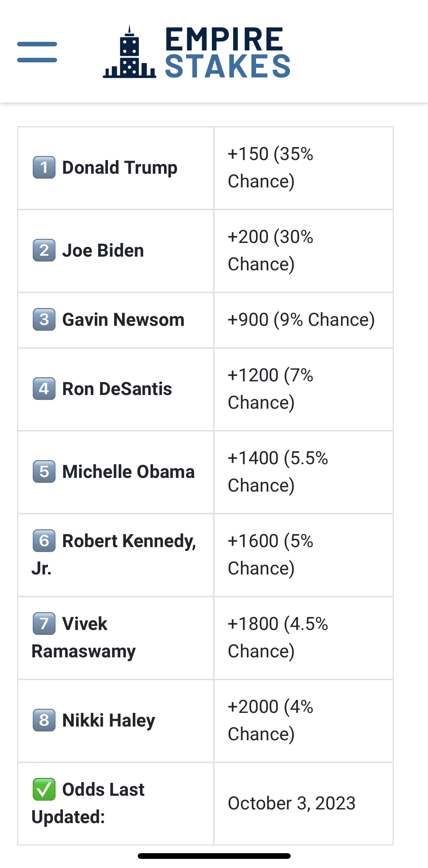
Task: Tap the number 8 emoji badge
Action: (x=44, y=720)
